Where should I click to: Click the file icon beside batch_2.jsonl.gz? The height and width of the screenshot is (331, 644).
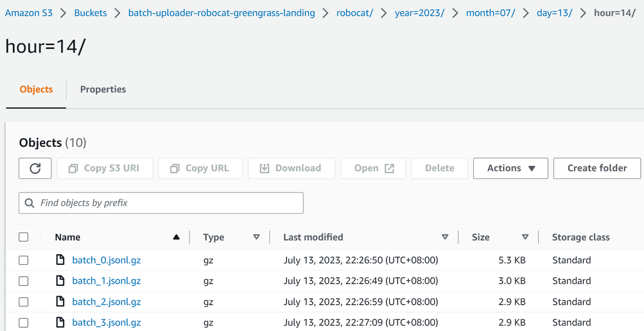pyautogui.click(x=61, y=302)
